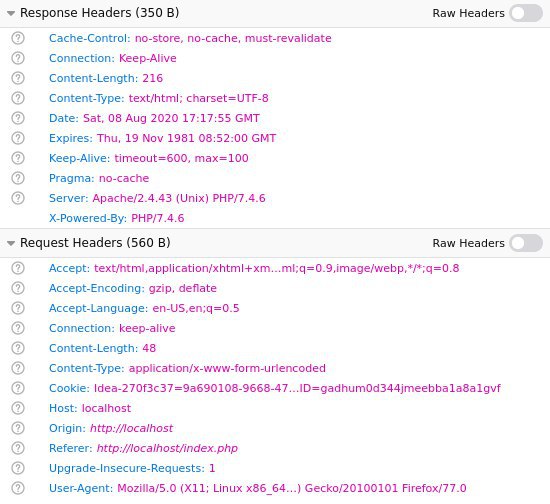Open help icon for Keep-Alive timeout header
Viewport: 550px width, 504px height.
point(18,158)
